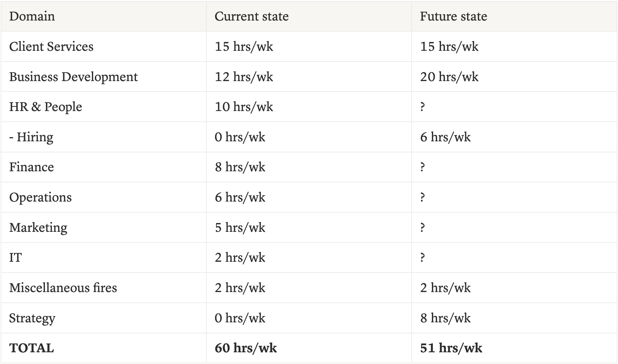Click the question mark in HR & People row

[x=422, y=107]
